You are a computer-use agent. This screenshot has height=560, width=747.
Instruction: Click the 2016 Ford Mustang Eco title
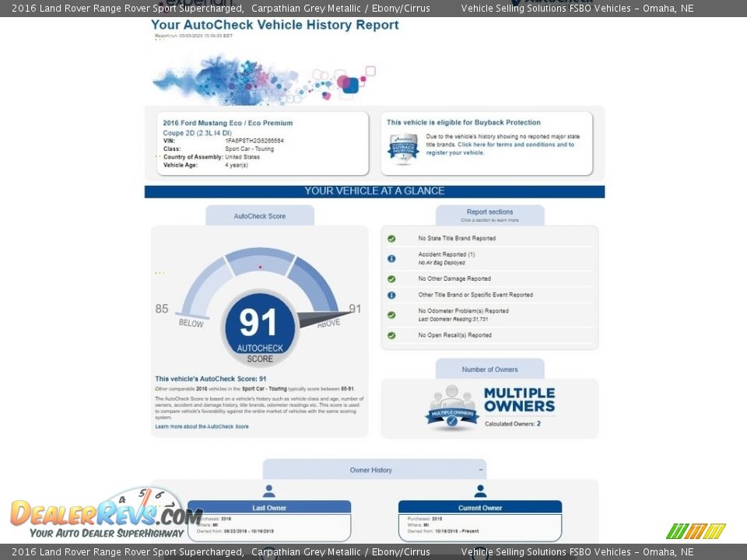pyautogui.click(x=228, y=123)
